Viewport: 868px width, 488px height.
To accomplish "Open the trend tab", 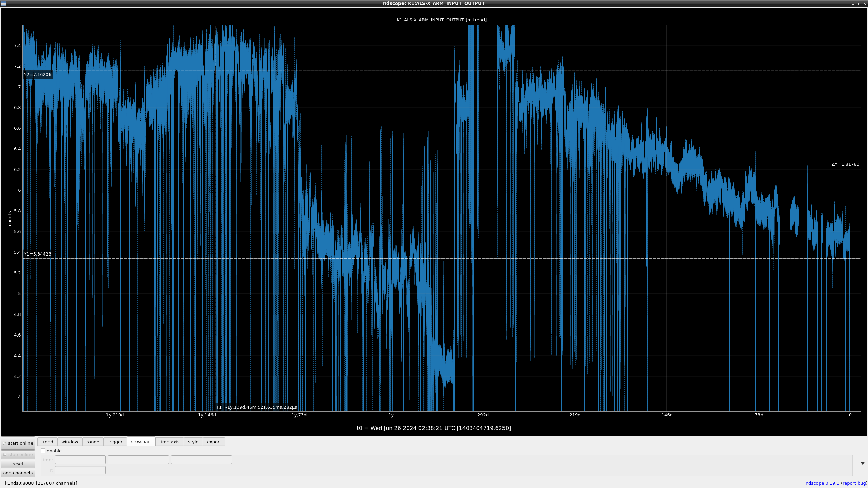I will (x=47, y=442).
